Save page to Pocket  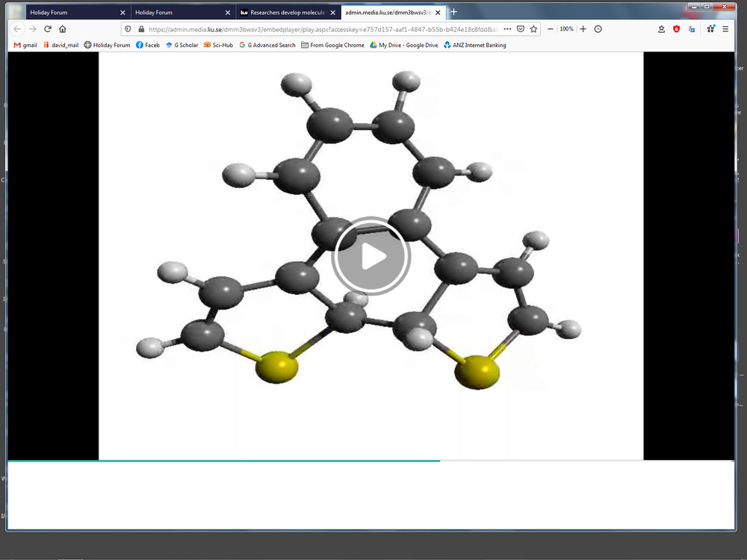coord(521,29)
